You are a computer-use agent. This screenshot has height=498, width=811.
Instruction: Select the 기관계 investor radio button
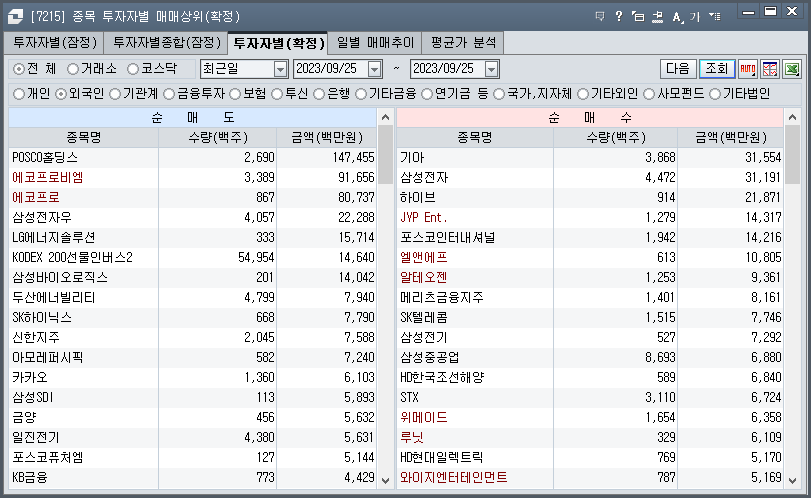point(115,94)
